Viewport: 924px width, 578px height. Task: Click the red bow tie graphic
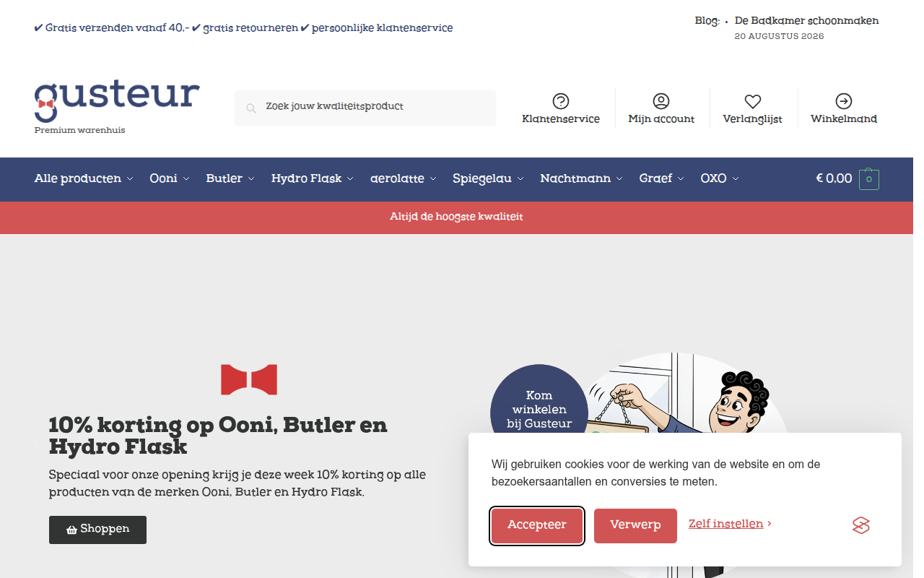coord(249,380)
